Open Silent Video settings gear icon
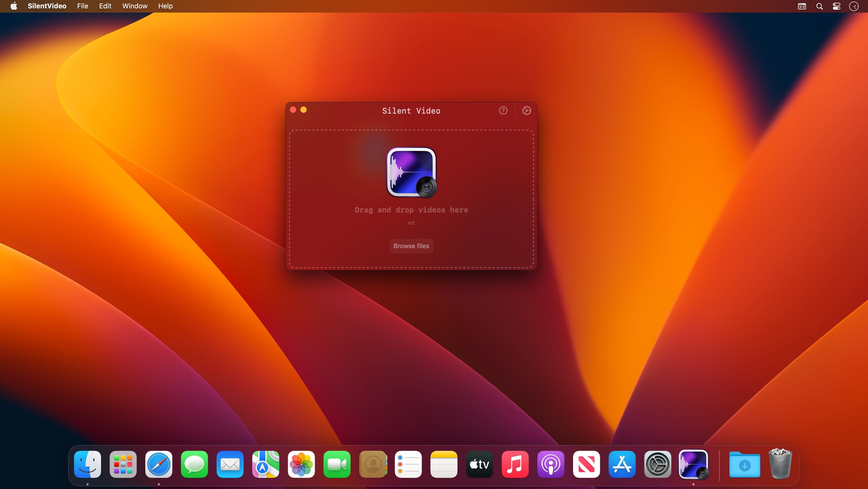868x489 pixels. [x=526, y=111]
